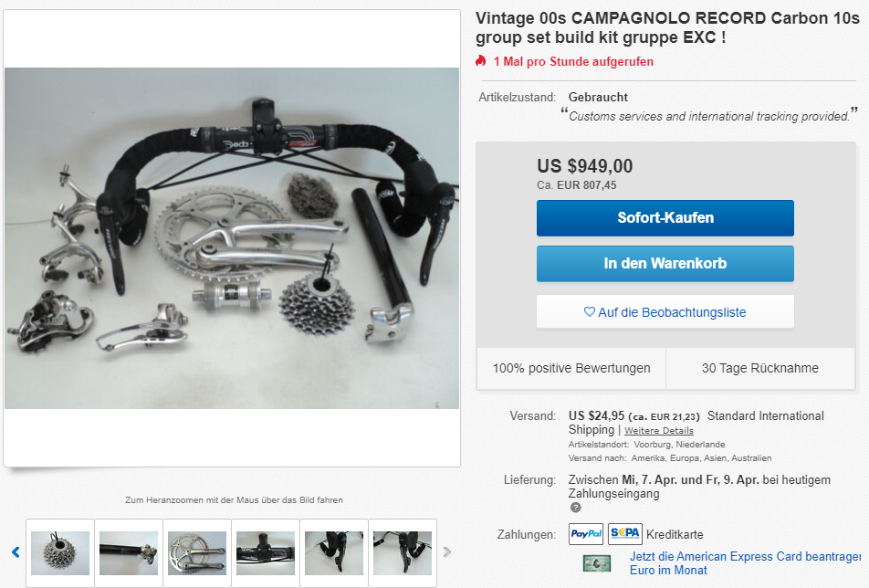The width and height of the screenshot is (869, 588).
Task: Select the crankset chainring thumbnail
Action: click(197, 553)
